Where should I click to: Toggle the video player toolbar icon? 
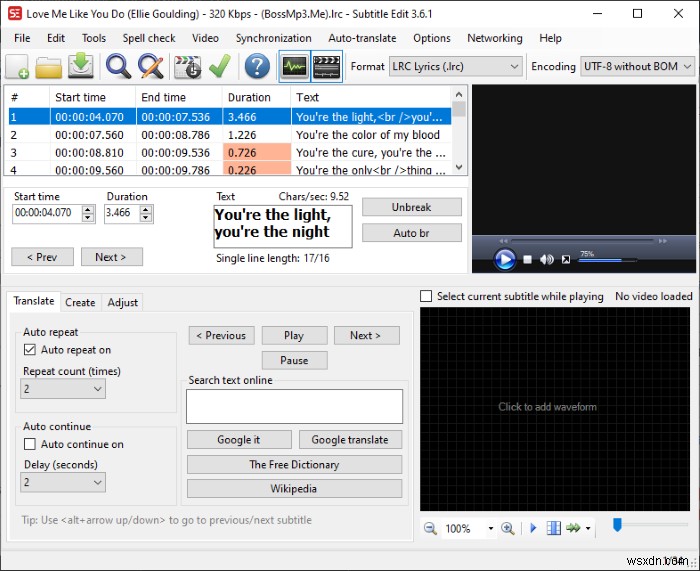pos(327,67)
